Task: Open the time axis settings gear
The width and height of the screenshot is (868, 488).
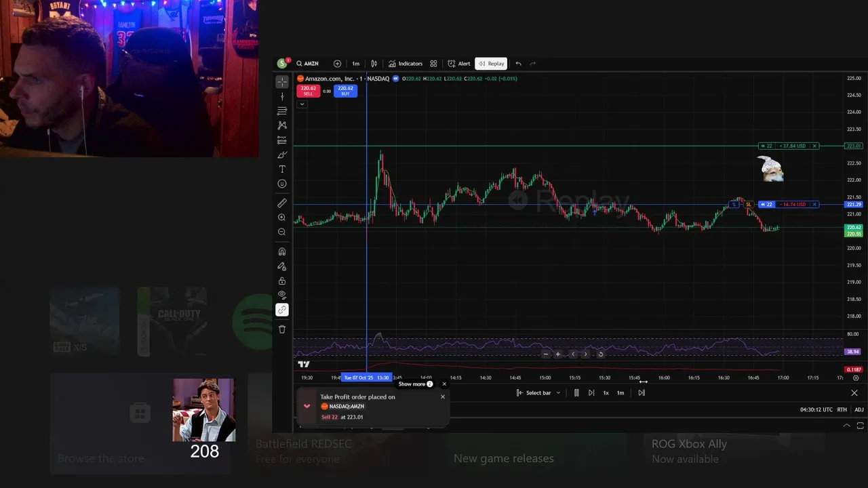Action: [856, 378]
